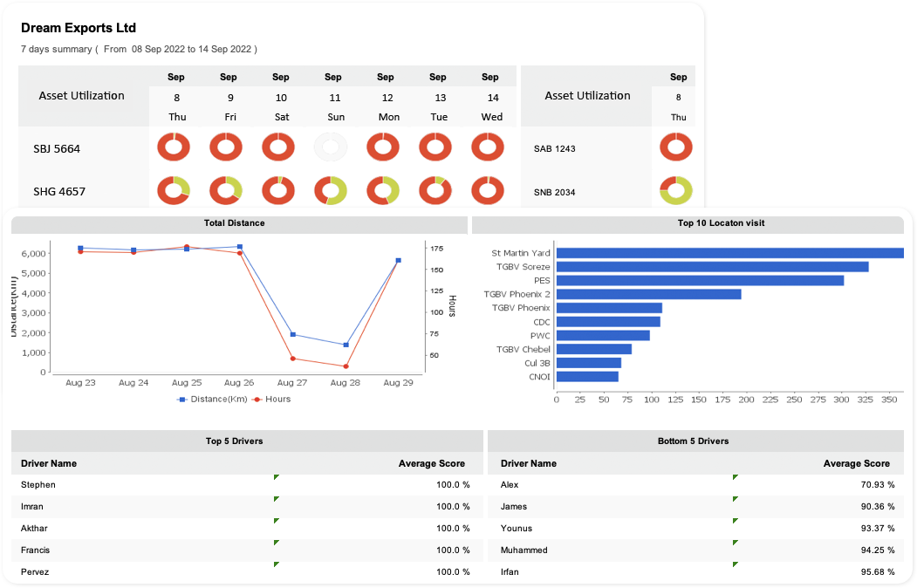Screen dimensions: 917x588
Task: Click SHG 4657 donut chart for Sep 9
Action: (226, 190)
